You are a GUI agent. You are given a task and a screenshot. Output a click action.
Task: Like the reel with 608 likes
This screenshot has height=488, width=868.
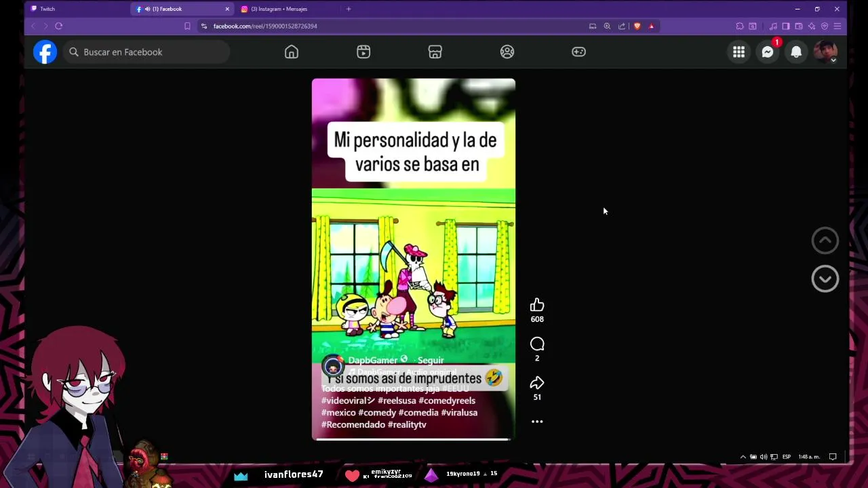[x=537, y=305]
